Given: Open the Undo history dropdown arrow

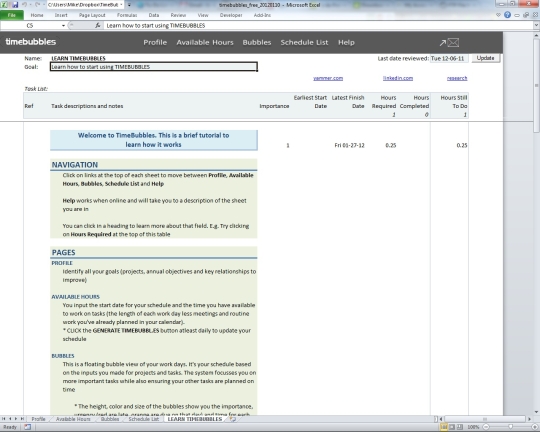Looking at the screenshot, I should click(30, 5).
